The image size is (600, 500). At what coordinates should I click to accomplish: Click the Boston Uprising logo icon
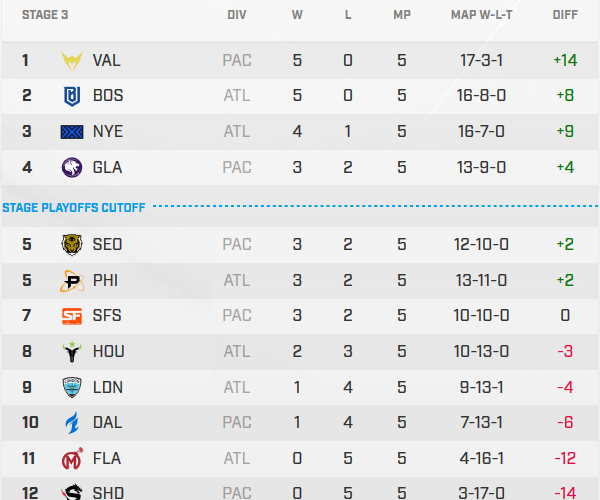tap(73, 96)
